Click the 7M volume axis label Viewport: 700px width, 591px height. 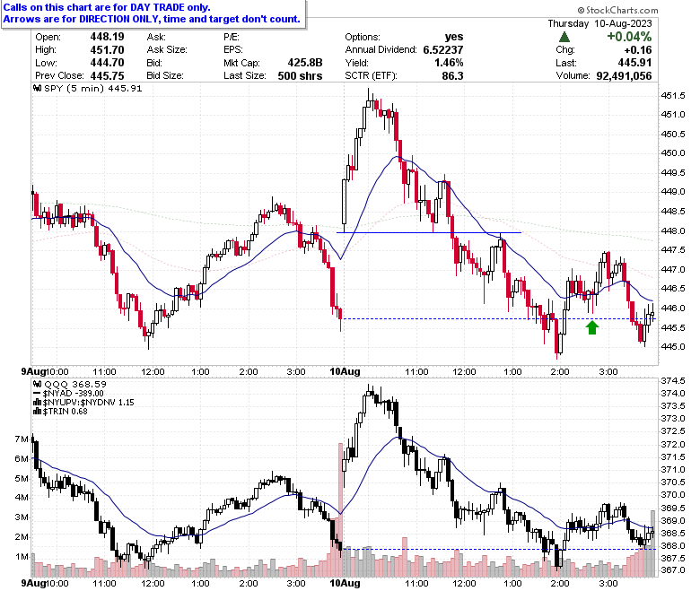point(22,439)
